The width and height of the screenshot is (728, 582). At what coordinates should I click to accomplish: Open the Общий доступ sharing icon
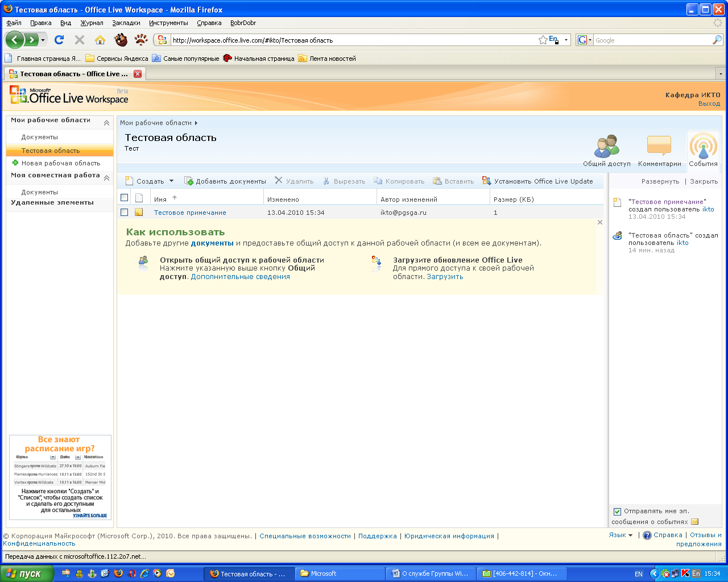(607, 151)
